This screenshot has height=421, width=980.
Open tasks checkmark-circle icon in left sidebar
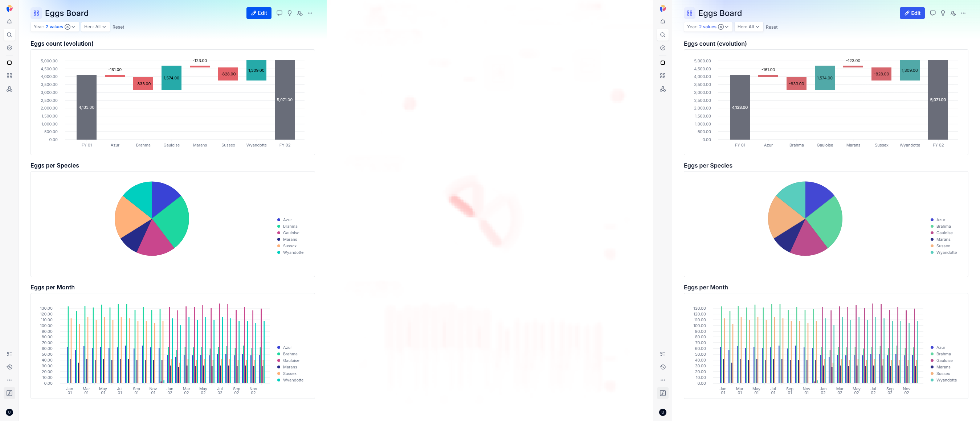pyautogui.click(x=9, y=48)
